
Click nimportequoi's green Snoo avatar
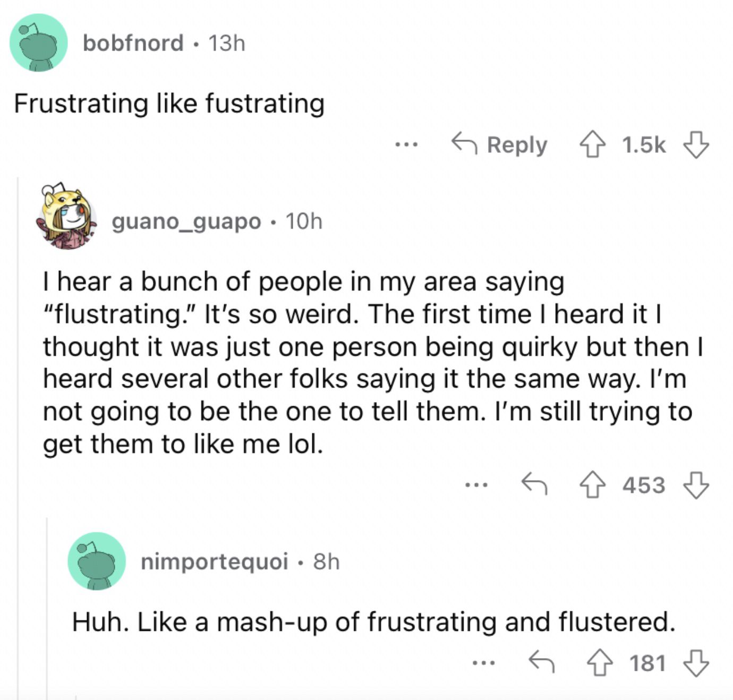coord(97,561)
